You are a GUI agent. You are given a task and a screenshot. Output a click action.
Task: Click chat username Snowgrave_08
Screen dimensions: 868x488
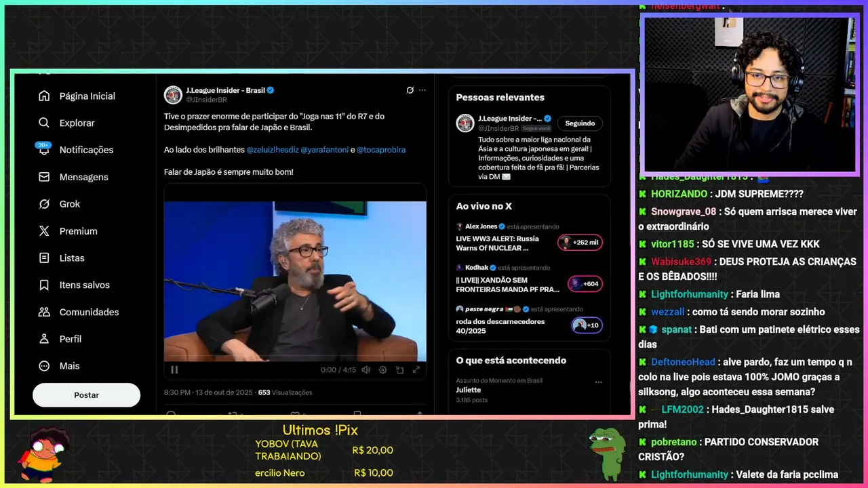point(683,211)
